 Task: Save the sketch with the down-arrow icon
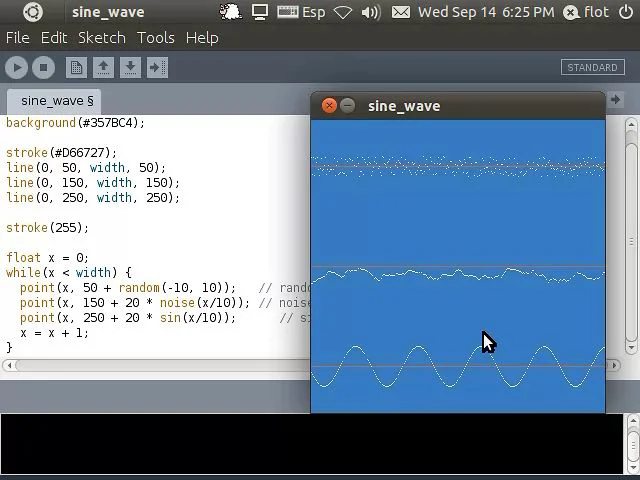(x=130, y=67)
